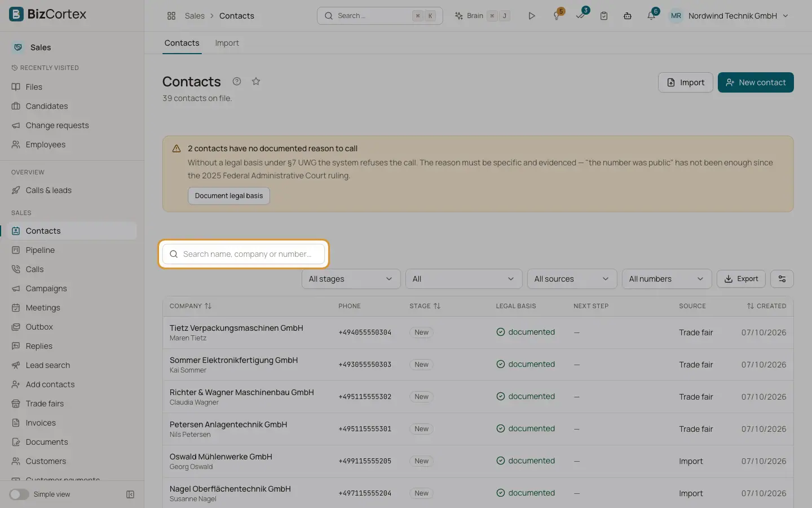The image size is (812, 508).
Task: Click the Import button near New contact
Action: [686, 82]
